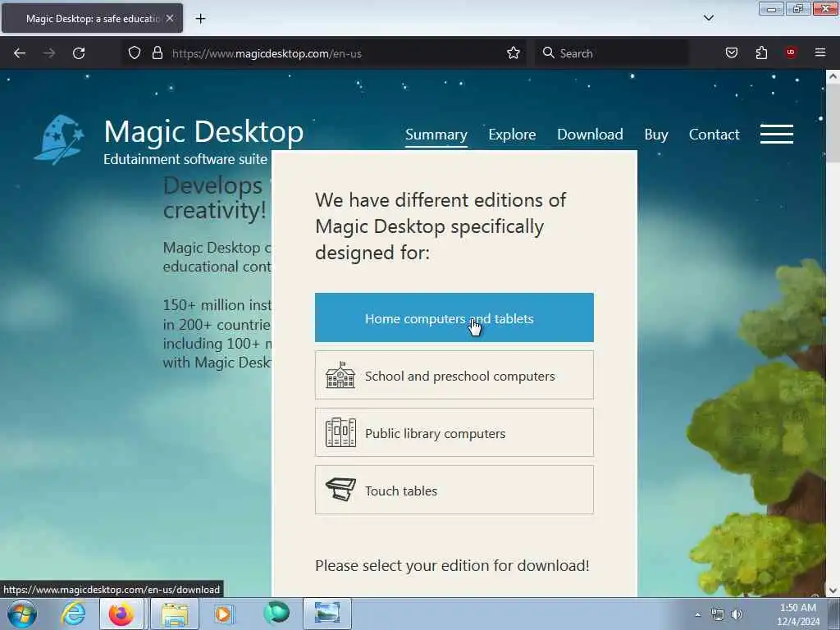The image size is (840, 630).
Task: Click the URL address bar field
Action: click(326, 53)
